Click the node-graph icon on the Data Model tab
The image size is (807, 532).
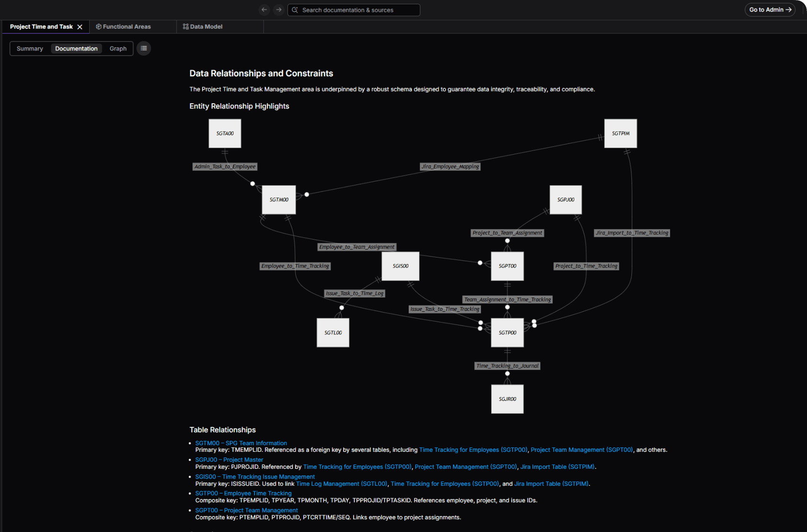coord(185,26)
